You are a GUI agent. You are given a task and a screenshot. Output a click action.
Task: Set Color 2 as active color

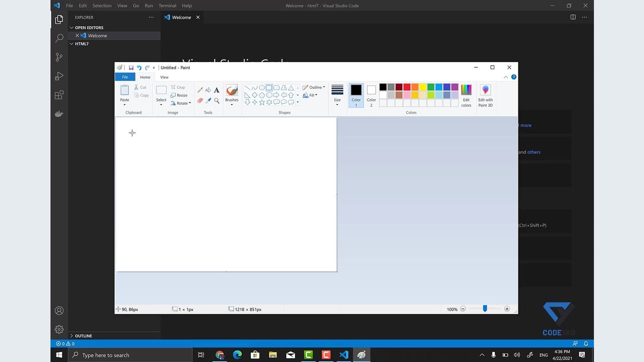coord(371,95)
